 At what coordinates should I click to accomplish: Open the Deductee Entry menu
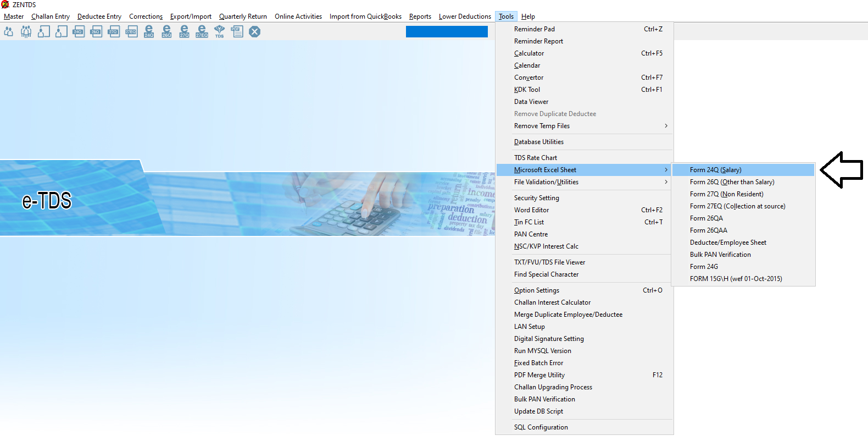[99, 16]
